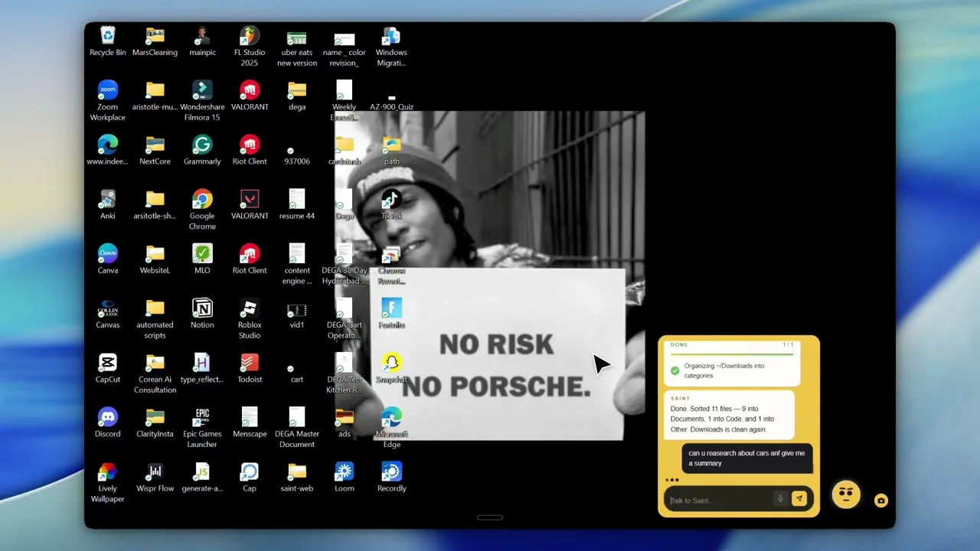Open Wondershare Filmora 15 shortcut
Screen dimensions: 980x551
[x=202, y=101]
